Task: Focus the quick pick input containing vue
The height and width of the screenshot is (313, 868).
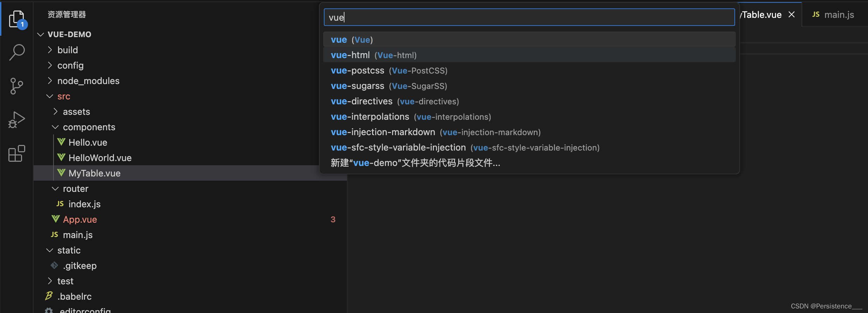Action: click(529, 17)
